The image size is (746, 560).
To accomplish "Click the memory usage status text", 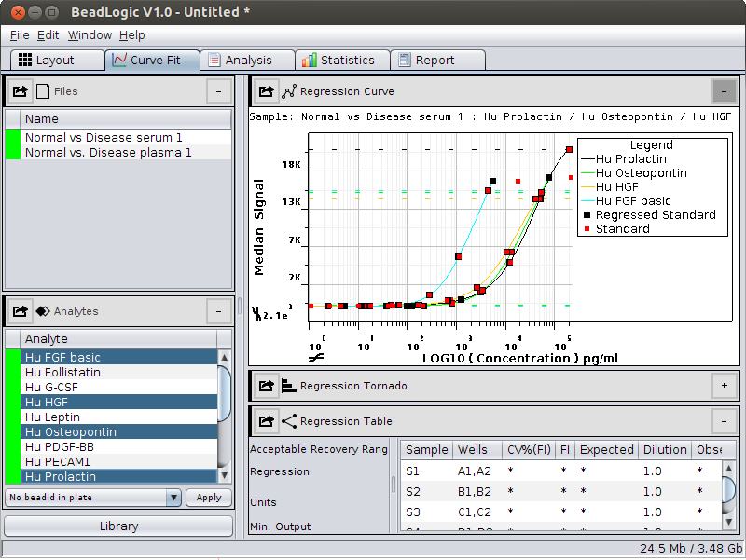I will (691, 548).
